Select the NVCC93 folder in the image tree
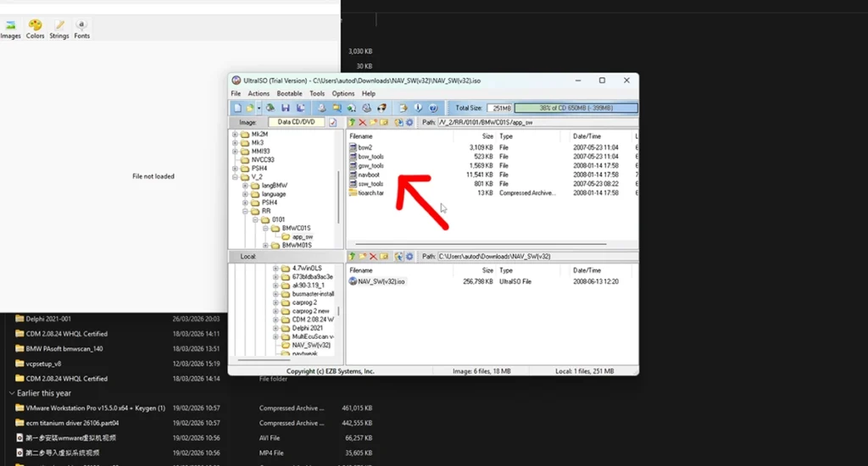The height and width of the screenshot is (466, 868). pyautogui.click(x=263, y=160)
